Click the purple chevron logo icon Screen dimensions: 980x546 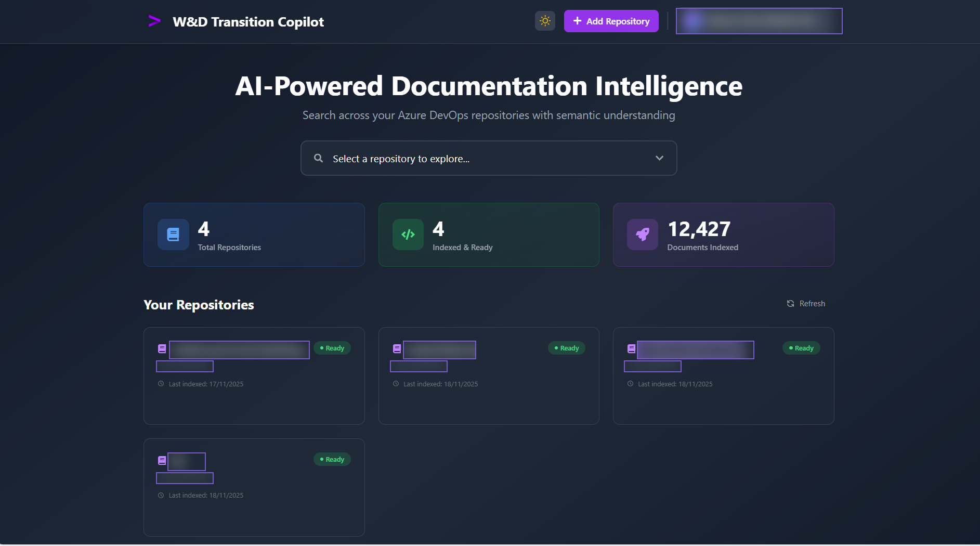point(154,21)
